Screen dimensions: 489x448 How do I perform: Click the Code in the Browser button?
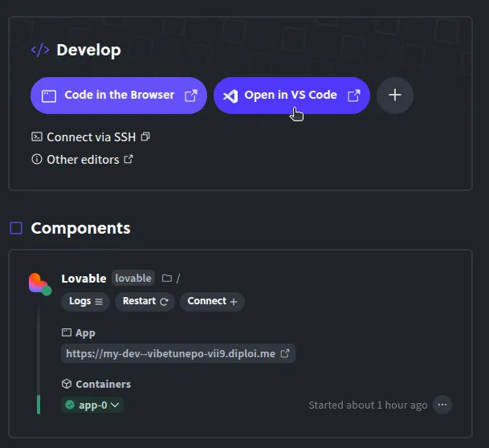point(118,96)
